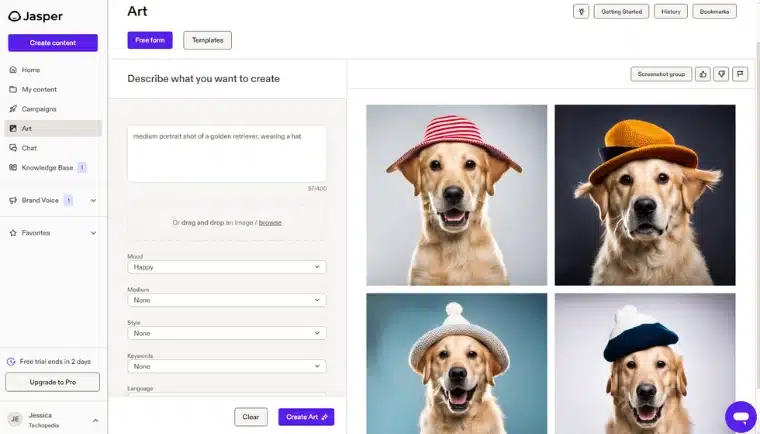The height and width of the screenshot is (434, 760).
Task: Select the dog with orange hat image
Action: [x=645, y=195]
